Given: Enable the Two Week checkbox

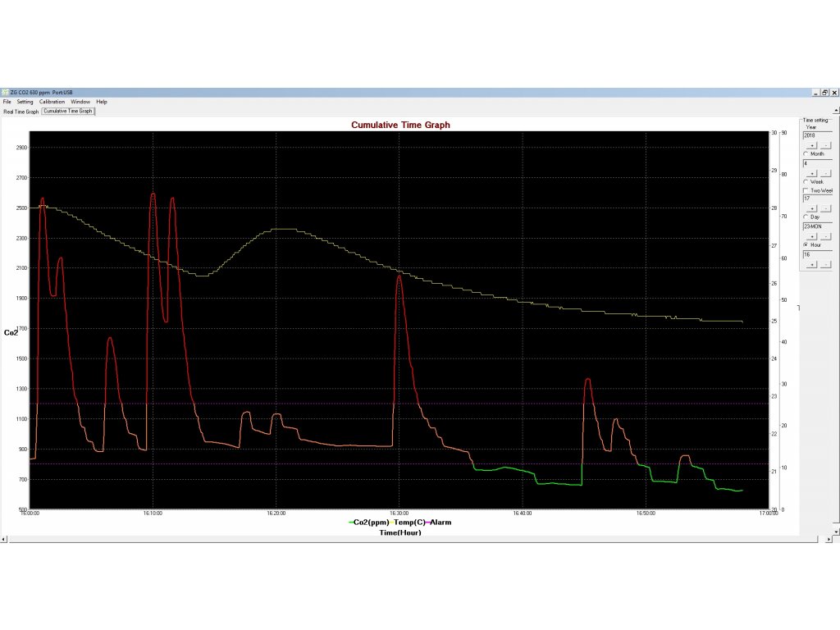Looking at the screenshot, I should [x=806, y=190].
